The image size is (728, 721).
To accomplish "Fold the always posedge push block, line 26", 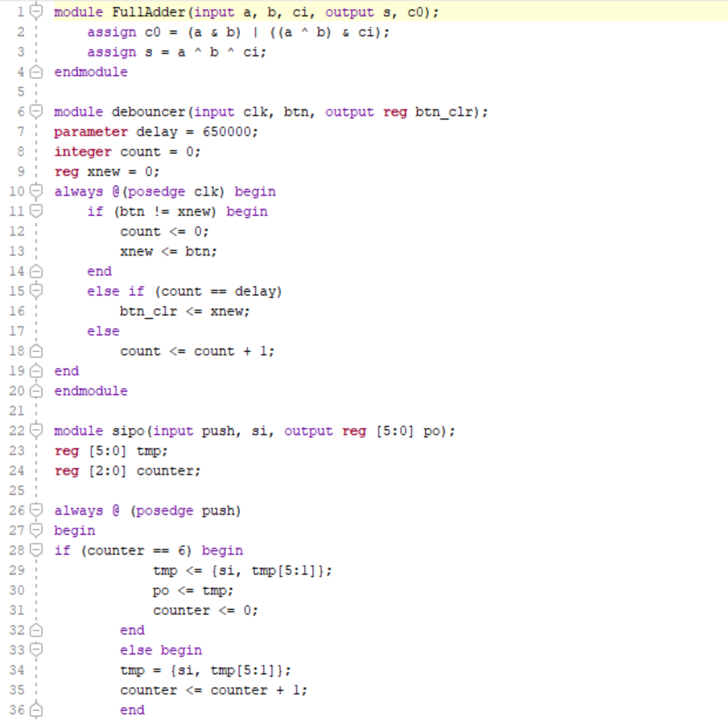I will coord(36,511).
